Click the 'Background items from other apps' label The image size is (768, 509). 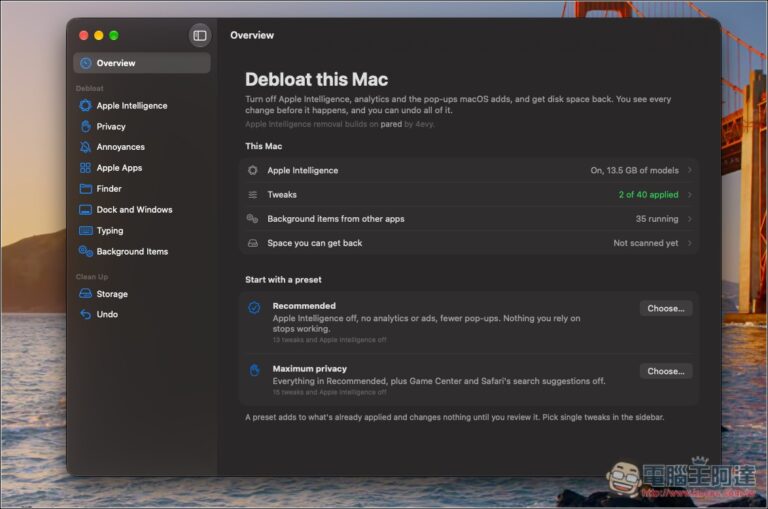click(x=336, y=219)
